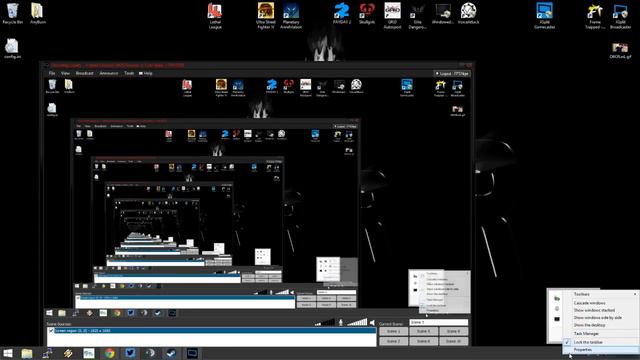This screenshot has width=640, height=360.
Task: Launch the GRID Autosport desktop shortcut
Action: [x=392, y=16]
